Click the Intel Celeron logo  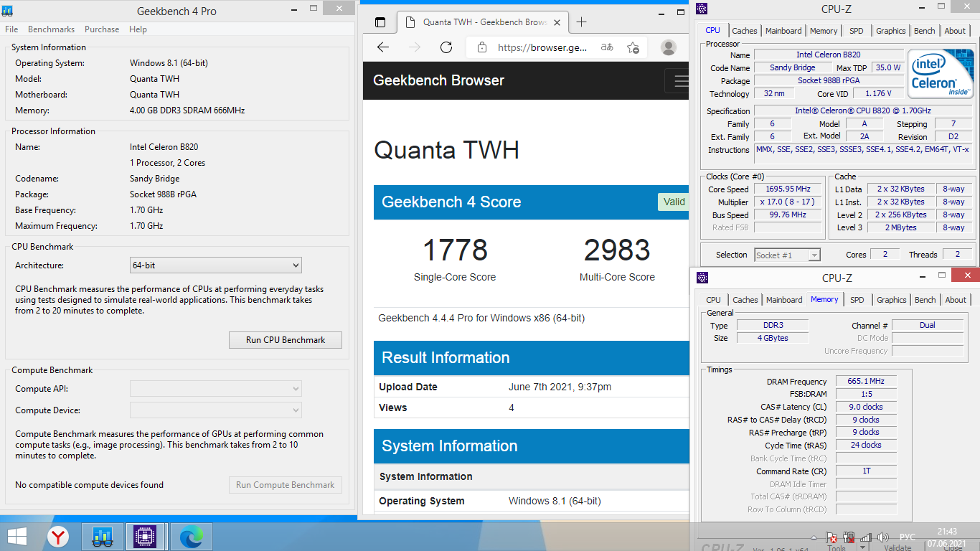coord(941,73)
